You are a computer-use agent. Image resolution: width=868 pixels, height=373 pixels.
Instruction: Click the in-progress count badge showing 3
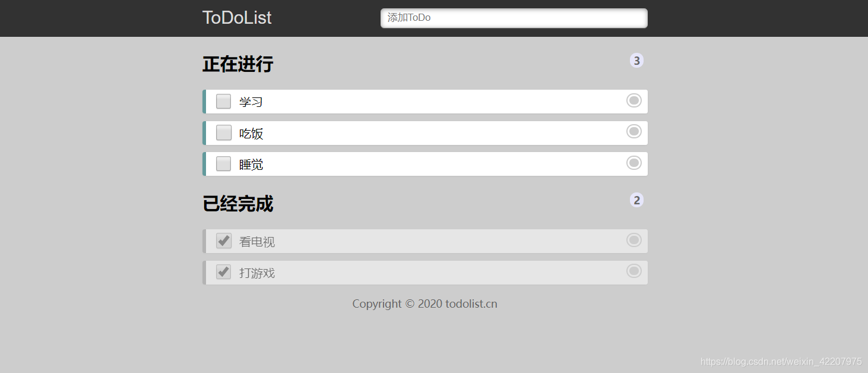(x=636, y=61)
